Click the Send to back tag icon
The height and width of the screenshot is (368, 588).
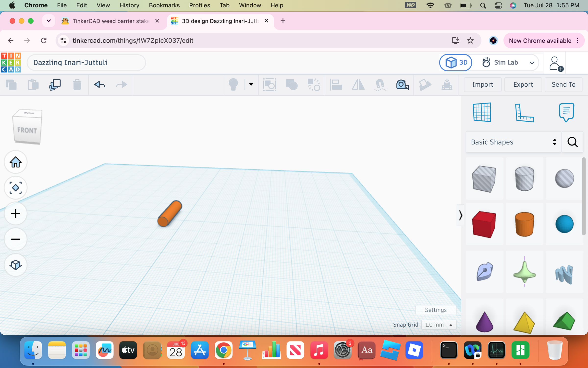point(425,85)
